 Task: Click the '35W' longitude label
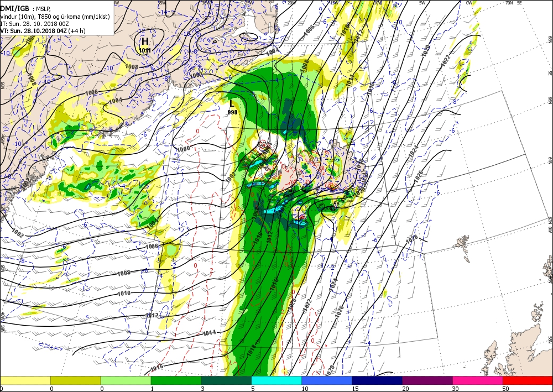162,2
